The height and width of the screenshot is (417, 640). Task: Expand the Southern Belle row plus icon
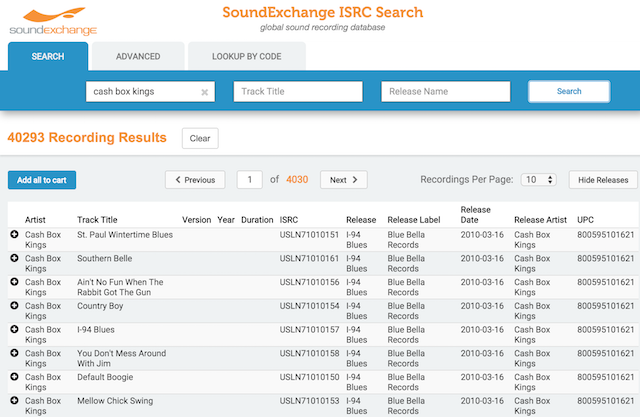(x=14, y=258)
